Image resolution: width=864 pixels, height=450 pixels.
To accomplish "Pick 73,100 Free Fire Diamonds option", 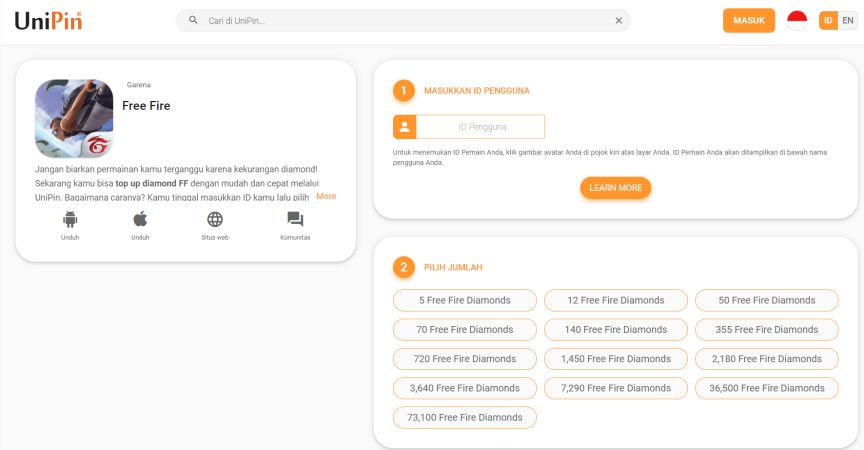I will (x=465, y=418).
